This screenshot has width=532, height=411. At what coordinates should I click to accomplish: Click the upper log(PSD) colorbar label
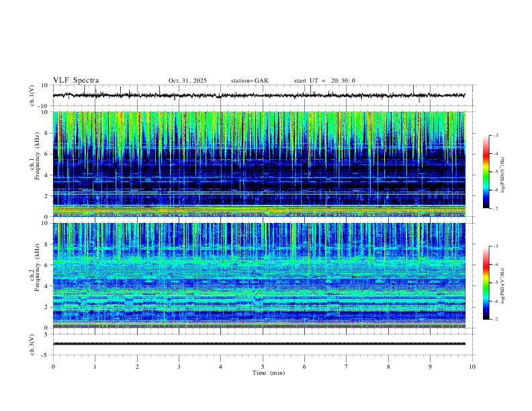point(503,175)
